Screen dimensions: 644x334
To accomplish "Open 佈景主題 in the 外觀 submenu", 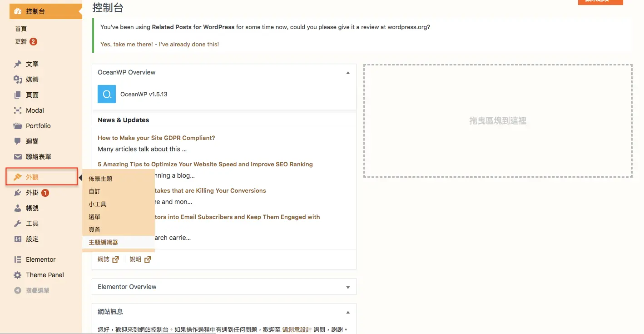I will [100, 179].
